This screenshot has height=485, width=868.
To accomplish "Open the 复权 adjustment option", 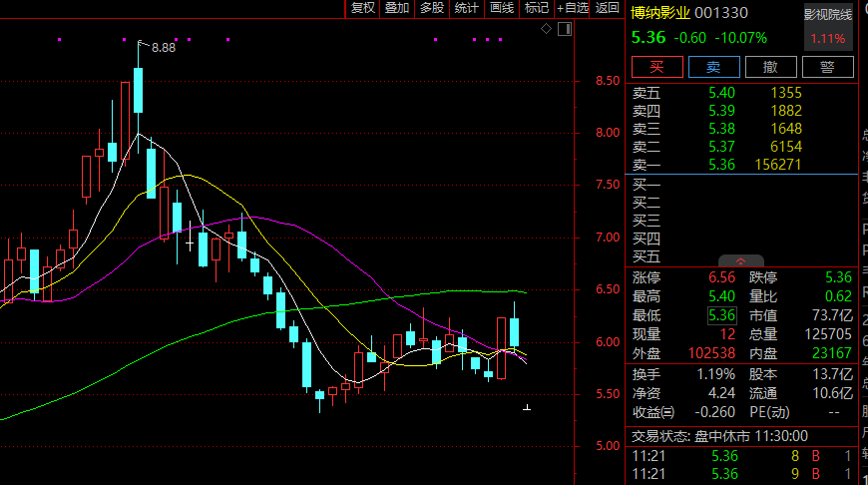I will point(362,8).
